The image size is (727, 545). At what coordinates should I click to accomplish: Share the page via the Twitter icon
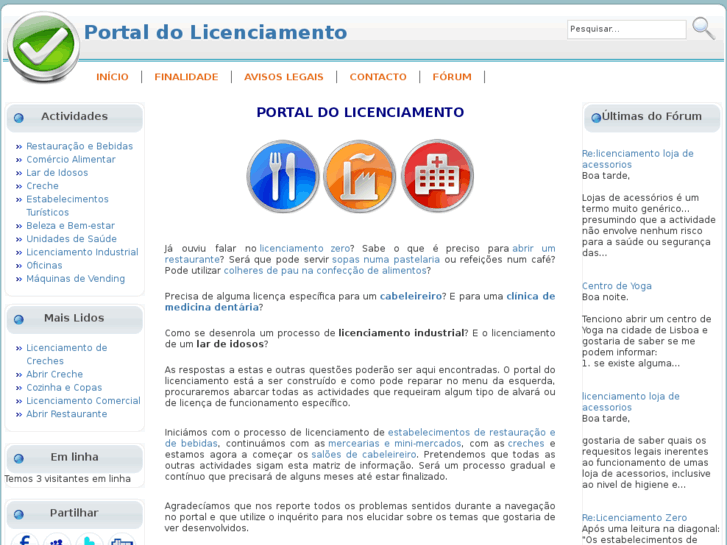click(x=89, y=539)
